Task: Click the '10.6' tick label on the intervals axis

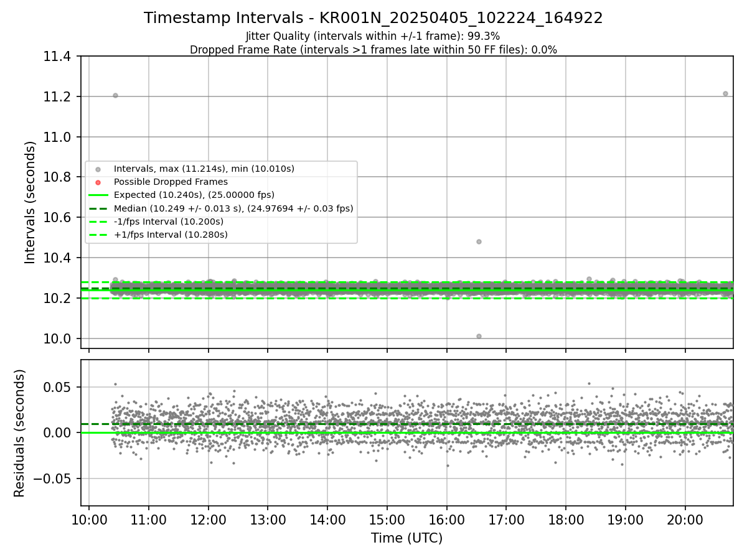Action: [x=57, y=218]
